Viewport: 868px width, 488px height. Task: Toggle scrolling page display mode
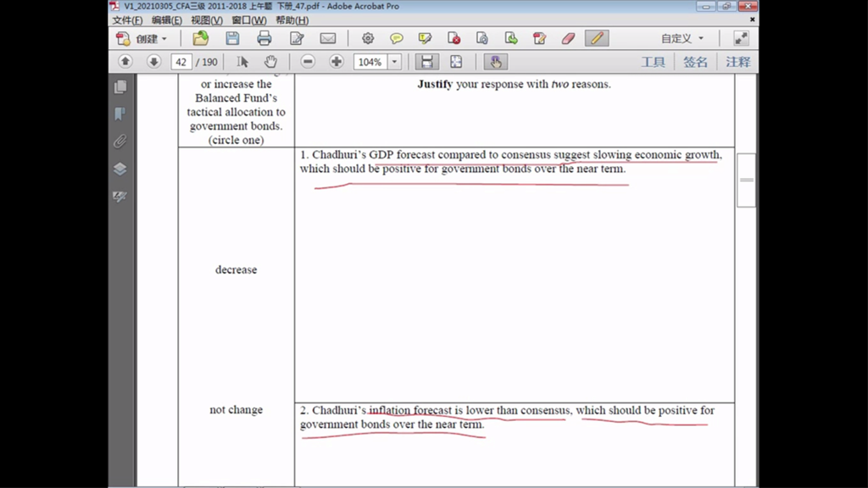click(426, 62)
